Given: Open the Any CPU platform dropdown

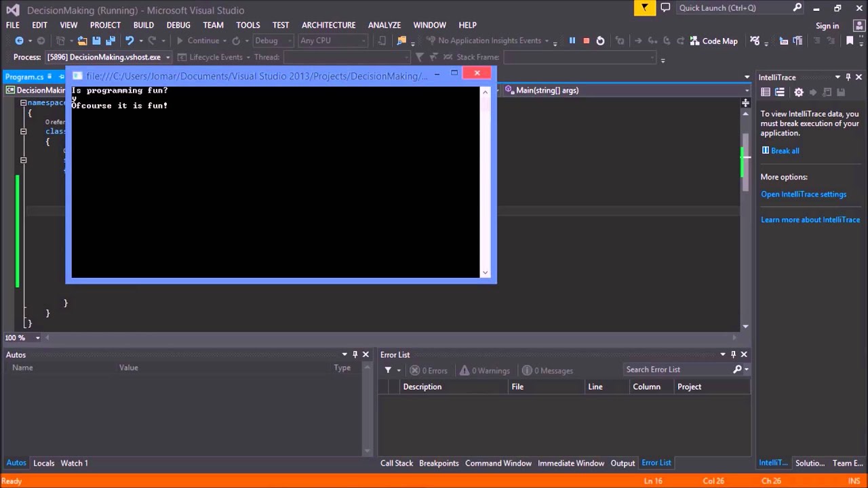Looking at the screenshot, I should [365, 41].
